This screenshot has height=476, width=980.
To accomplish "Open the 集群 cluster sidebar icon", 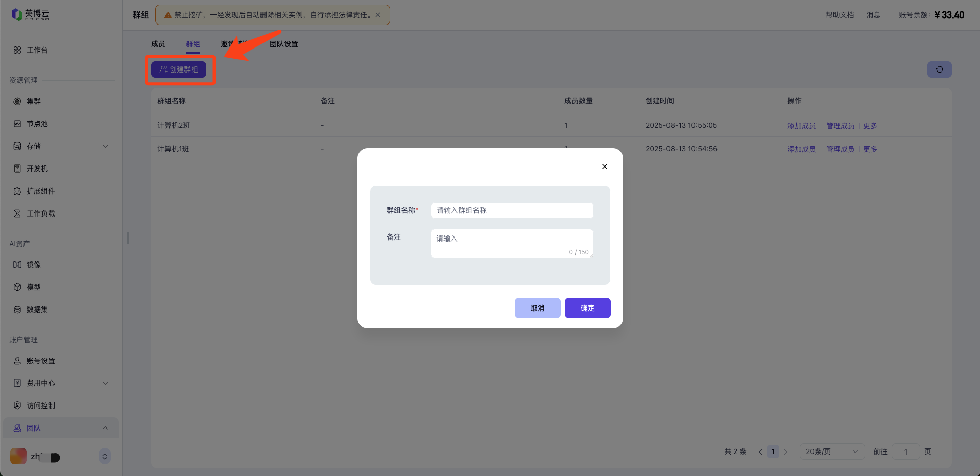I will [x=17, y=101].
